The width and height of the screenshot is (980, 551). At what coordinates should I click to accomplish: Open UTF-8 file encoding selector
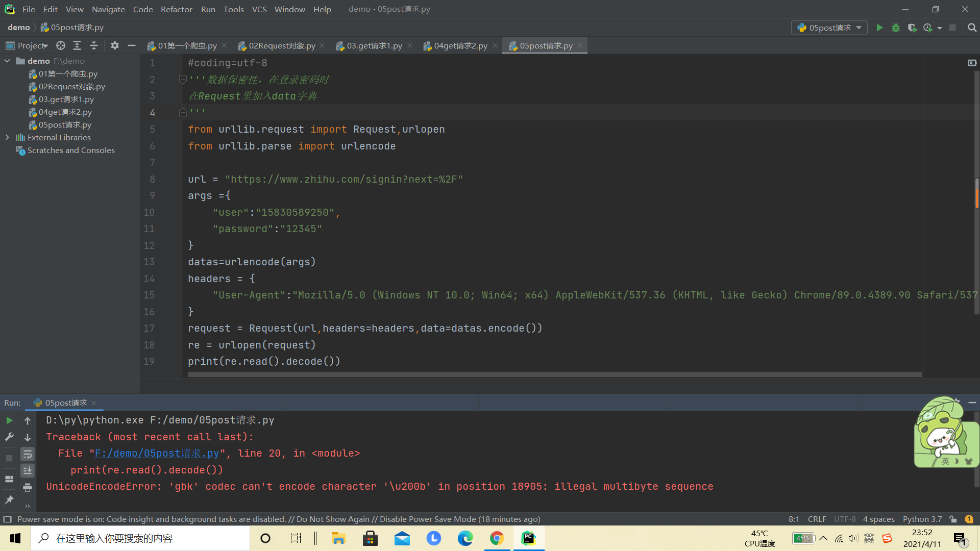pyautogui.click(x=845, y=519)
